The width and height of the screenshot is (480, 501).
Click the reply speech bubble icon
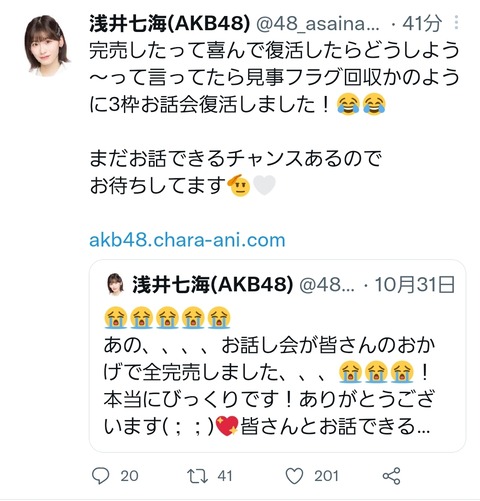tap(100, 475)
